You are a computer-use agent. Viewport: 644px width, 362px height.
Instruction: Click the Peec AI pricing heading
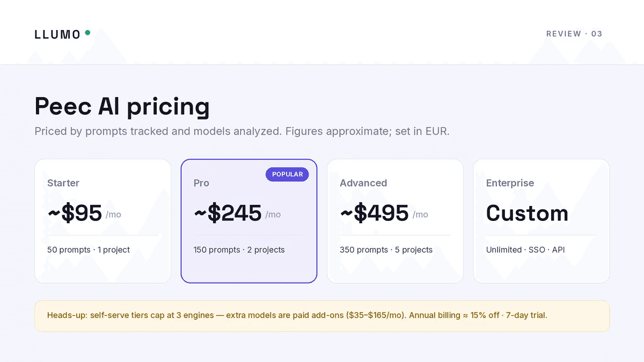click(122, 106)
